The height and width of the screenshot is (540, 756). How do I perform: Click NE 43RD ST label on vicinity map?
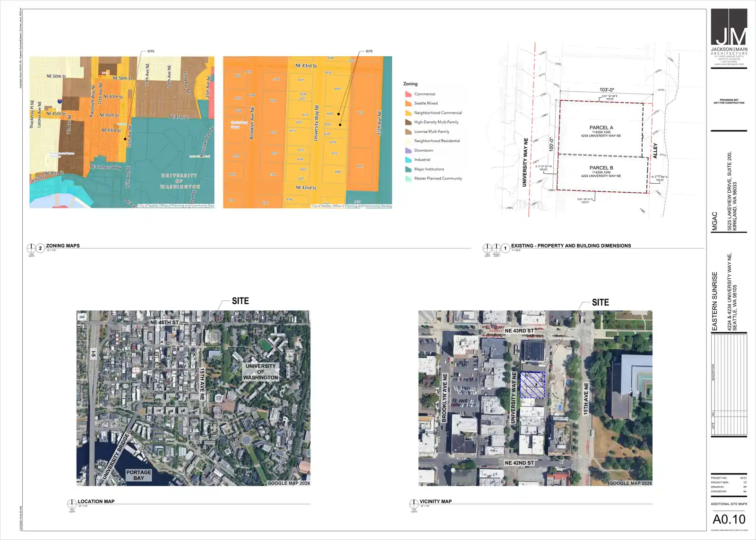[x=519, y=331]
